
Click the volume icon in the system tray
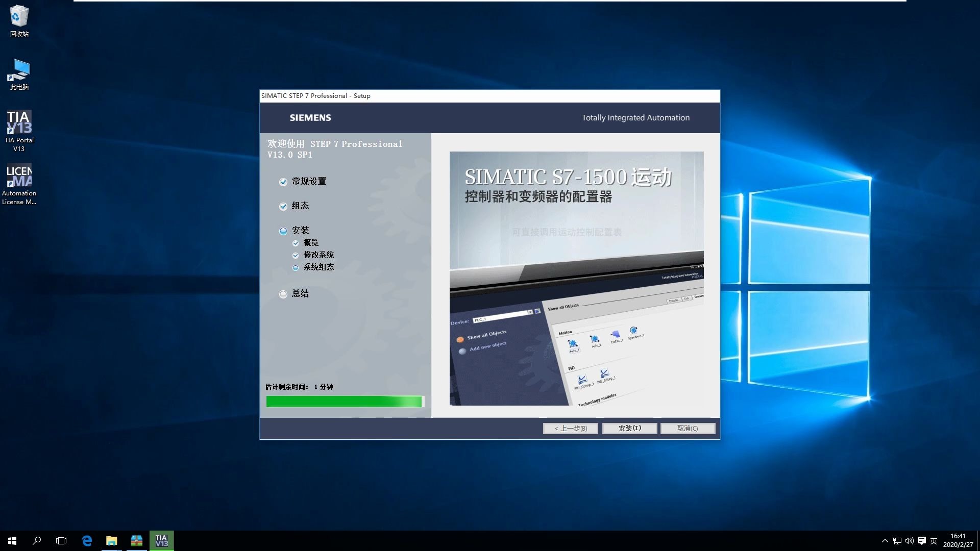coord(910,541)
